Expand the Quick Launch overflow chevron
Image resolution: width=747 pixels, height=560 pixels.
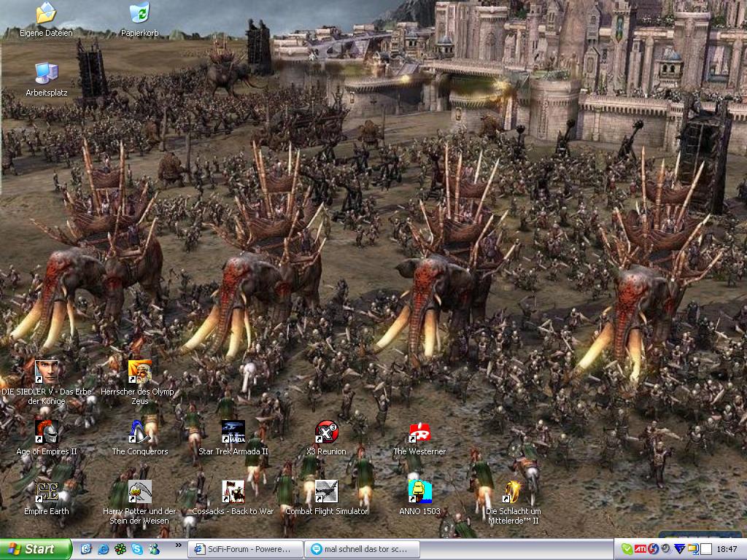tap(179, 545)
